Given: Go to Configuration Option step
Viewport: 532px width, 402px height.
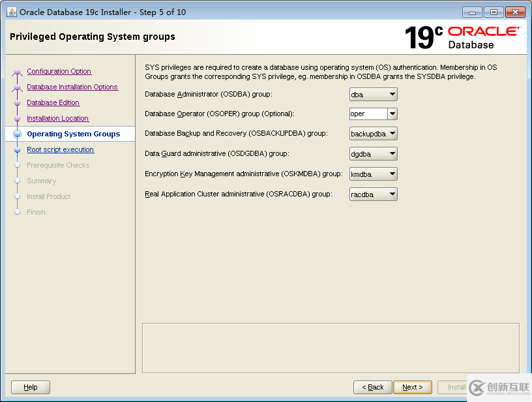Looking at the screenshot, I should 59,71.
